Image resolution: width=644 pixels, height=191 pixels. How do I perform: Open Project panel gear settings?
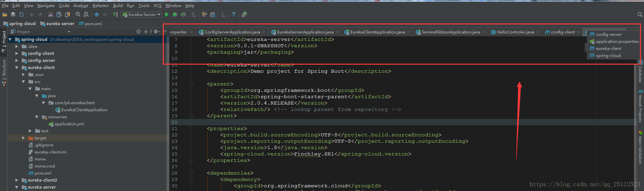click(156, 31)
